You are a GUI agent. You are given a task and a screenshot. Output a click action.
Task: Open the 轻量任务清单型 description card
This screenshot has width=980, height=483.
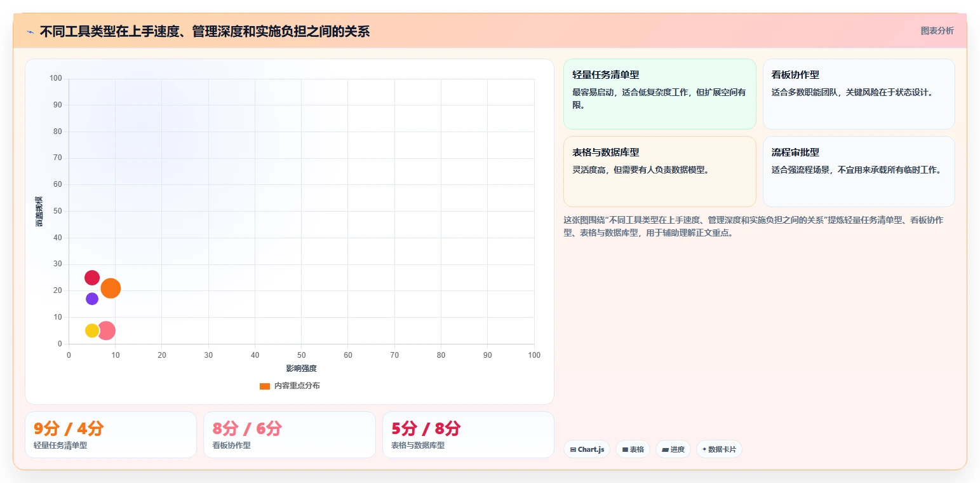(x=659, y=94)
